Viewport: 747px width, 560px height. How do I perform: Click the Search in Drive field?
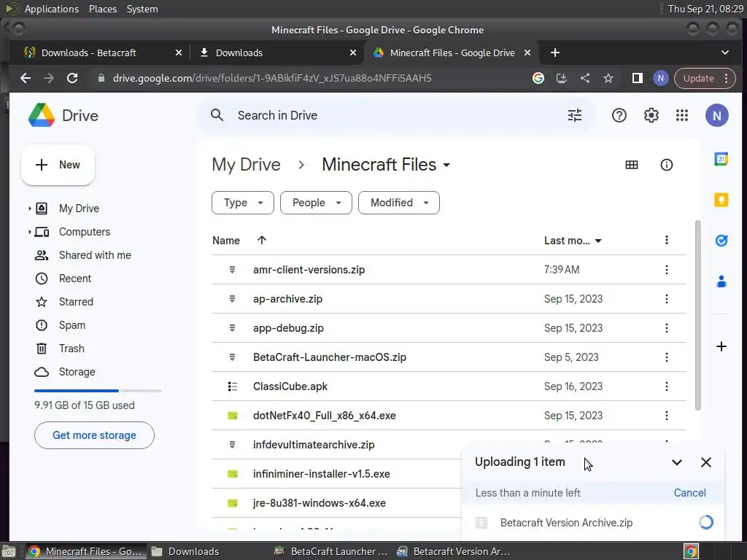395,115
